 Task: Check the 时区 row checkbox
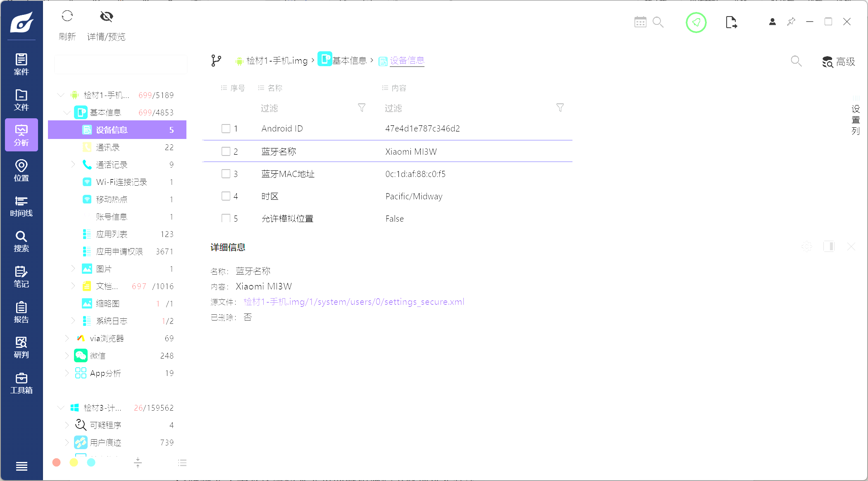click(x=226, y=196)
